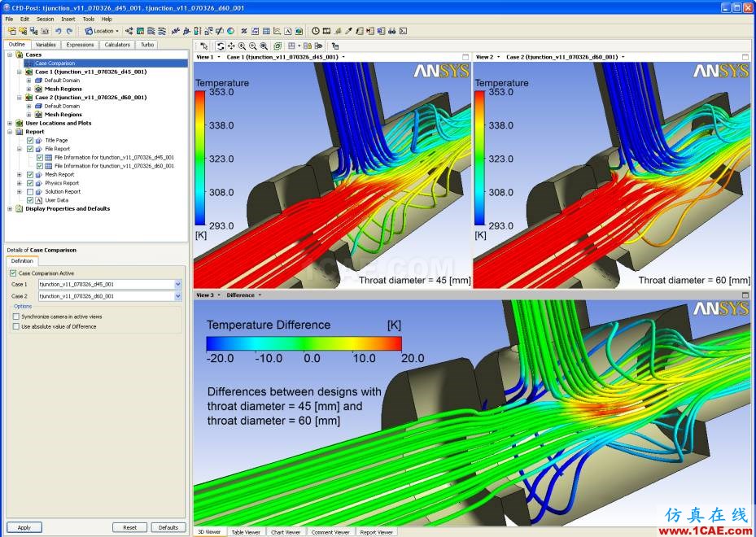Open the Location dropdown in toolbar
756x537 pixels.
tap(102, 31)
